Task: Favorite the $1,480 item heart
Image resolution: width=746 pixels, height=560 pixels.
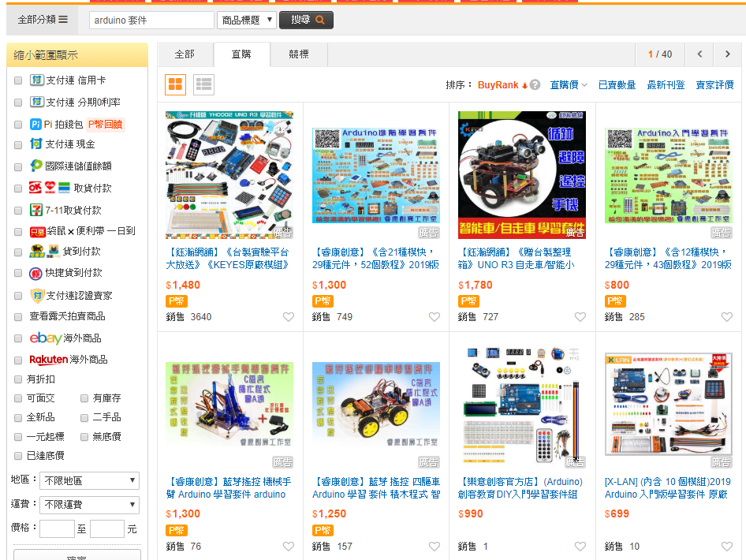Action: (289, 317)
